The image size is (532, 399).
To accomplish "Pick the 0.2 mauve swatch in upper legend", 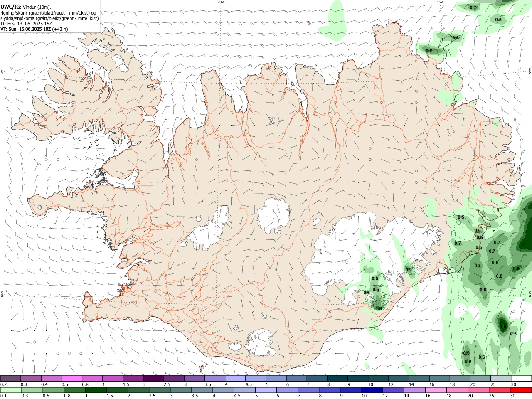I will pyautogui.click(x=10, y=378).
